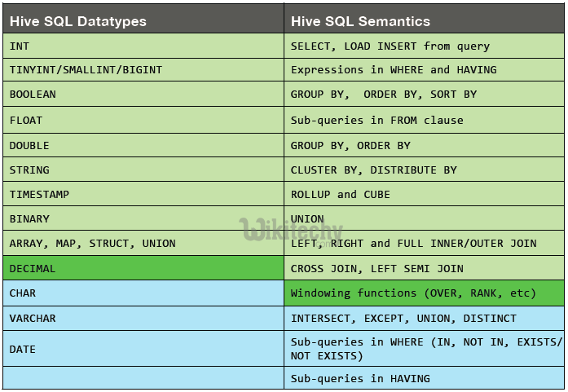The width and height of the screenshot is (568, 392).
Task: Click the ARRAY, MAP, STRUCT, UNION cell
Action: click(x=143, y=243)
